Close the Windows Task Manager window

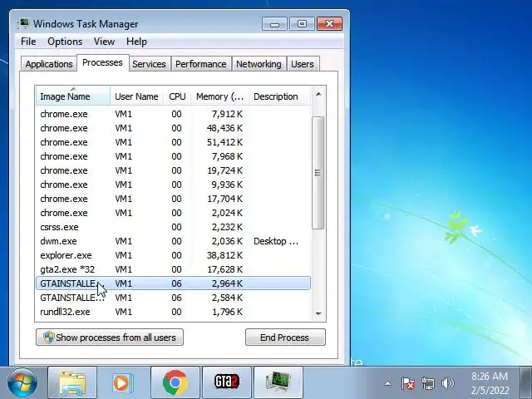[x=329, y=24]
